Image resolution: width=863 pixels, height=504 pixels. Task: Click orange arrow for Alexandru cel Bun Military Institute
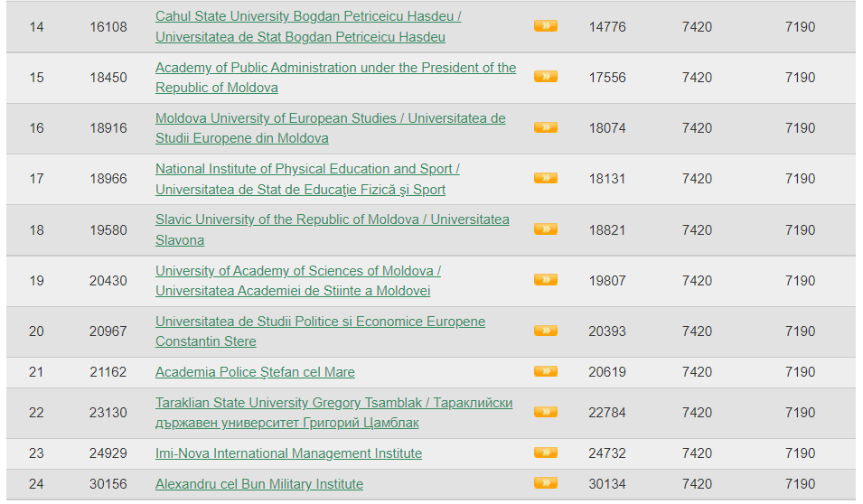pyautogui.click(x=545, y=483)
